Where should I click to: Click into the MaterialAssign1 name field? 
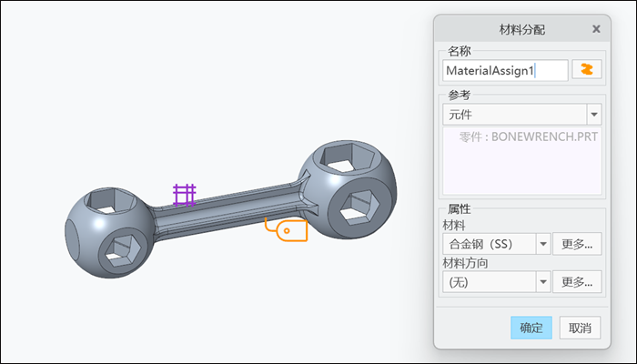504,70
